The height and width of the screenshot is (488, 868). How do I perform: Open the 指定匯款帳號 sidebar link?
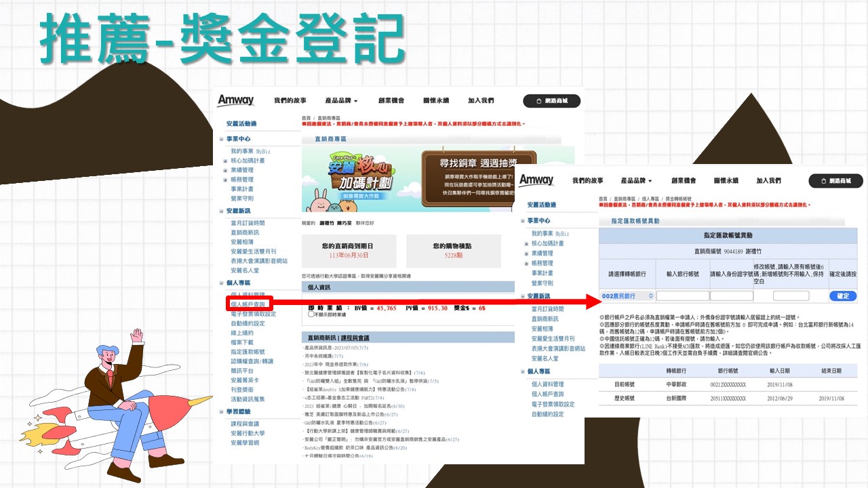[x=249, y=352]
